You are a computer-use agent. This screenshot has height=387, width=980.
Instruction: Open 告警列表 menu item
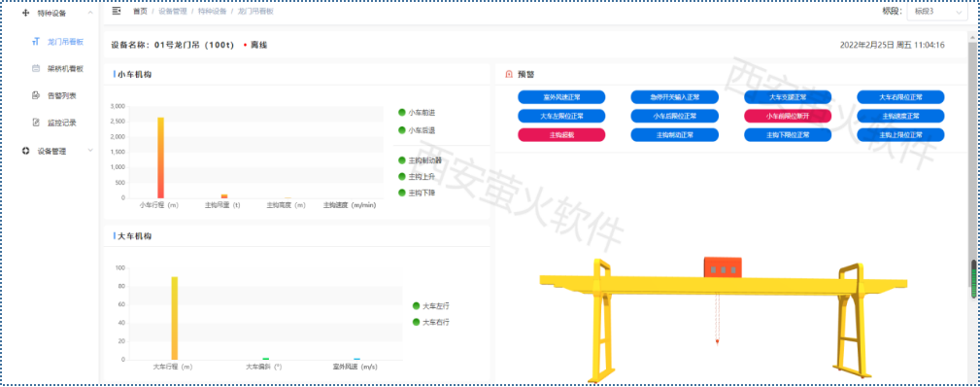(x=62, y=96)
